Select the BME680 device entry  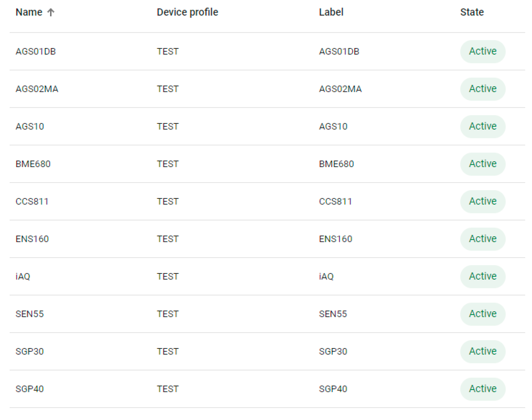coord(33,164)
